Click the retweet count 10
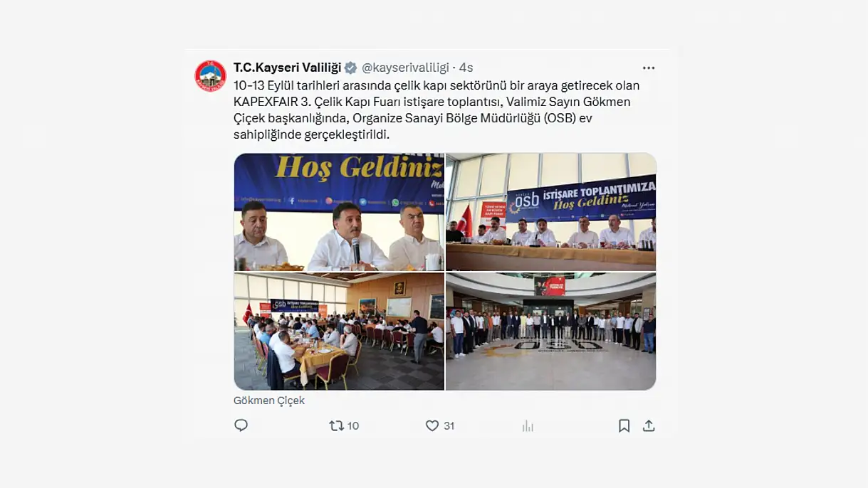 coord(353,425)
